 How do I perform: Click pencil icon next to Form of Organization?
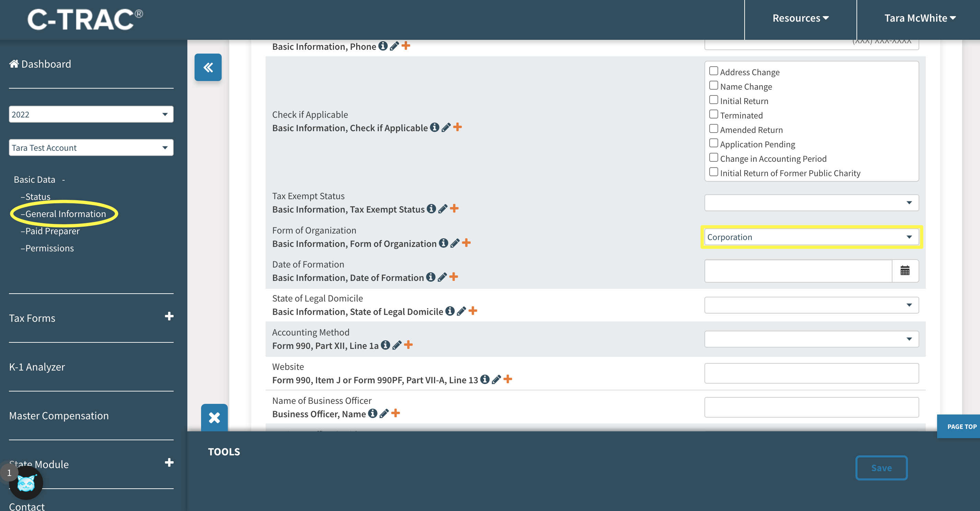click(x=455, y=243)
